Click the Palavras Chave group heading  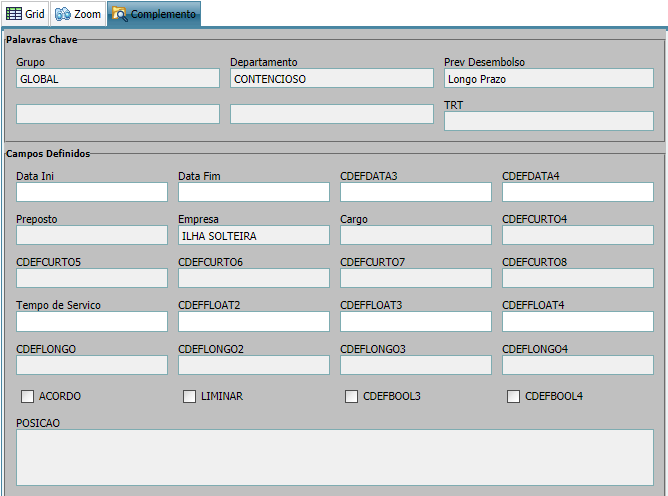pos(42,40)
